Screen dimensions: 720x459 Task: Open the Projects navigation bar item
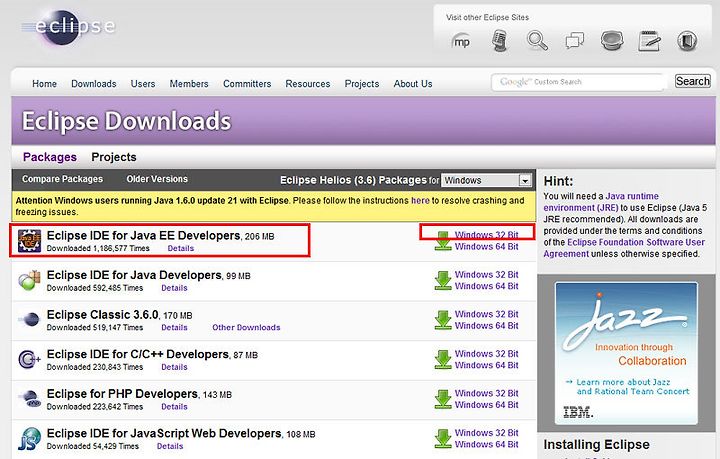pos(362,84)
